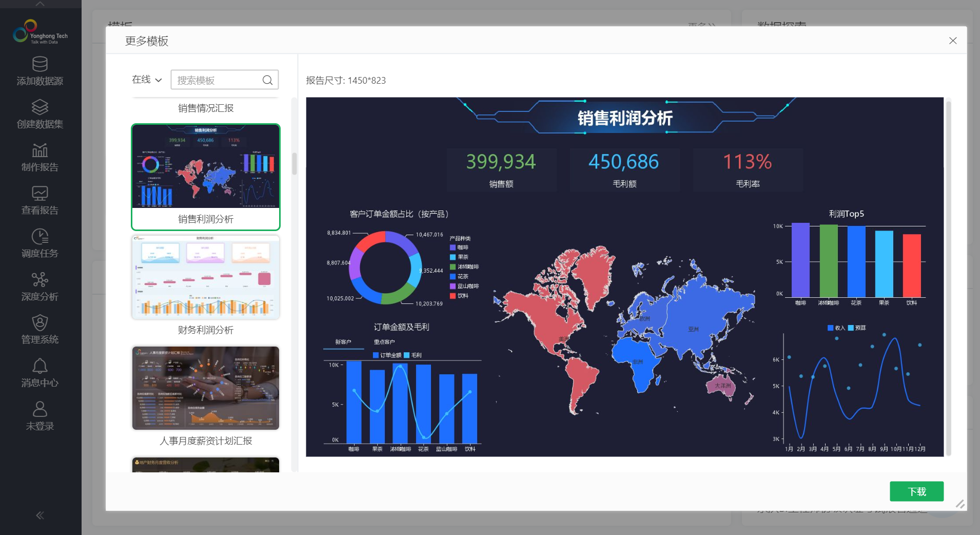Select the Make Report icon

(40, 150)
